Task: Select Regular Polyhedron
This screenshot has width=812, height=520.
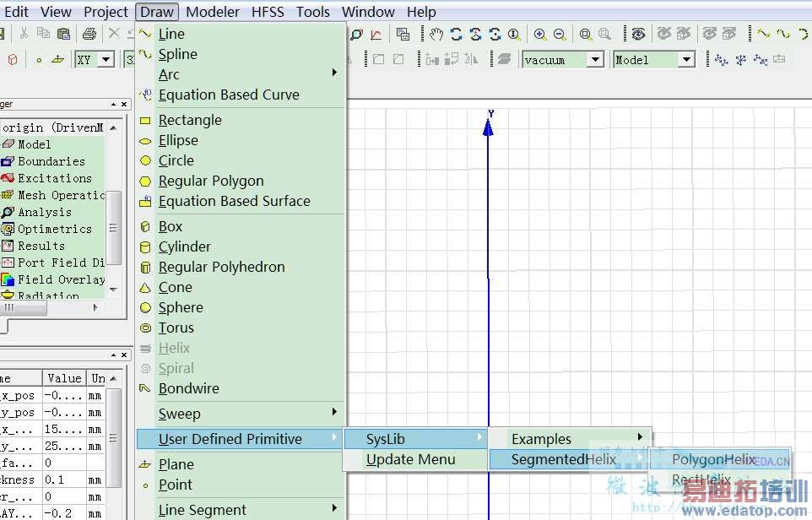Action: [241, 267]
